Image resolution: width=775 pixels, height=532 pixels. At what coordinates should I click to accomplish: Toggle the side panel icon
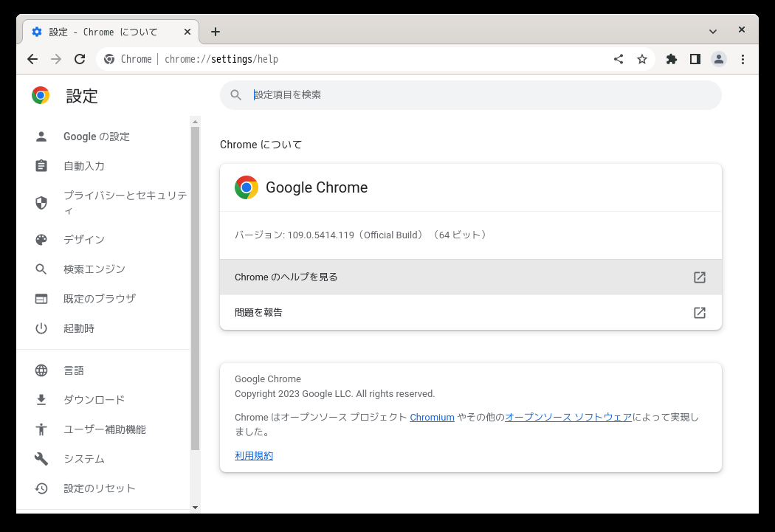point(695,59)
